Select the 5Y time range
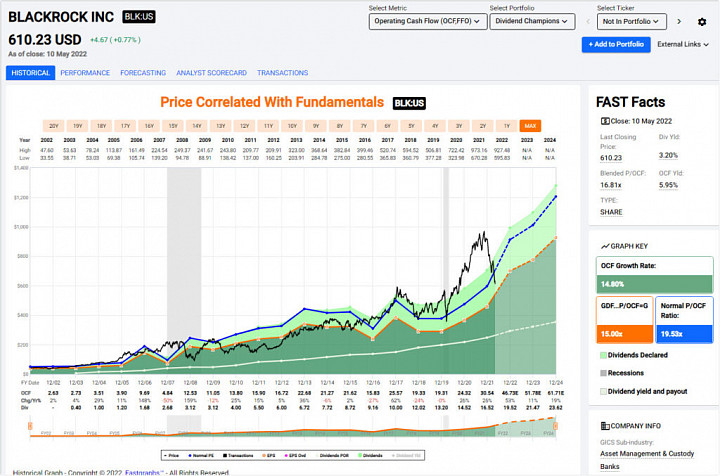This screenshot has width=720, height=476. point(411,126)
